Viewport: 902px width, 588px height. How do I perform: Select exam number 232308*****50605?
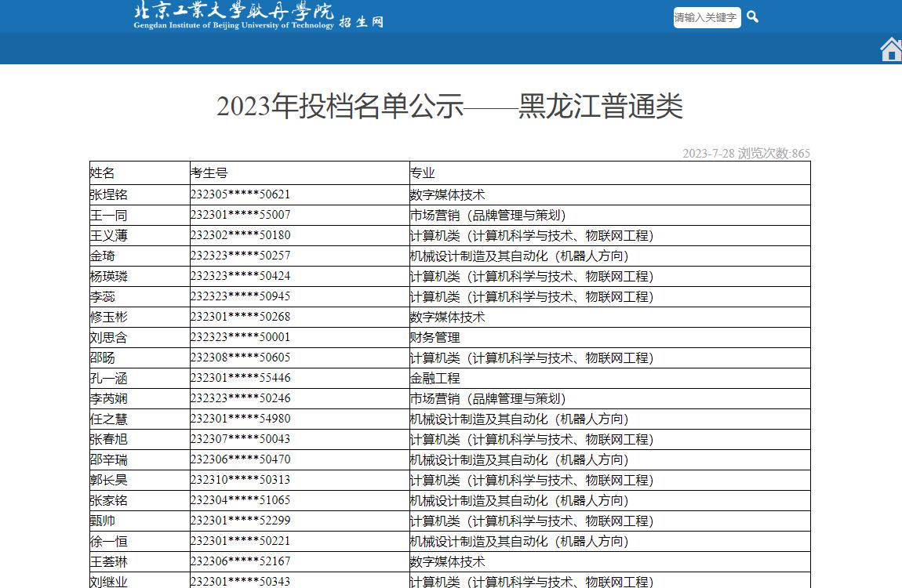tap(241, 358)
